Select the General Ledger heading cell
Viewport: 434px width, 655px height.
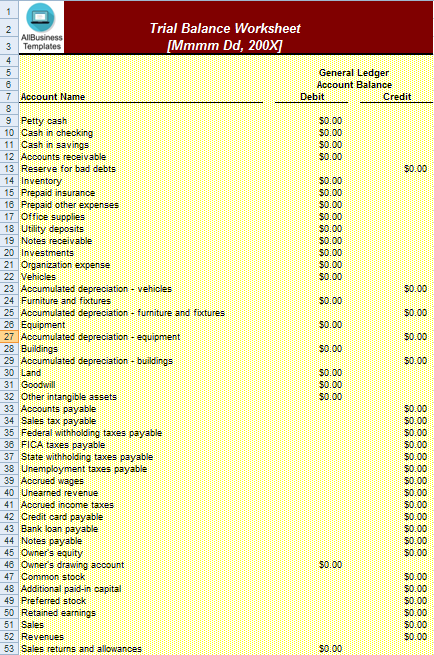click(354, 73)
